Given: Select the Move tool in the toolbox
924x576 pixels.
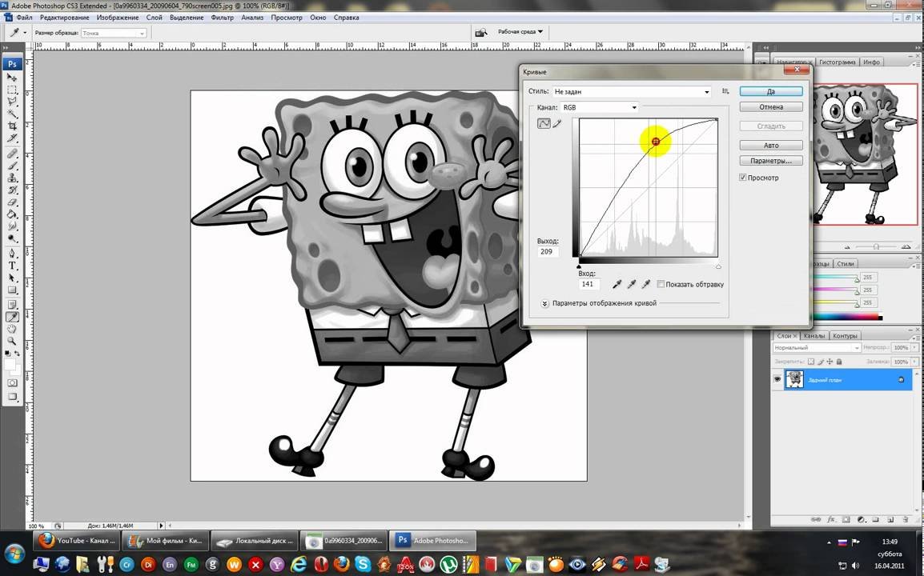Looking at the screenshot, I should tap(12, 77).
